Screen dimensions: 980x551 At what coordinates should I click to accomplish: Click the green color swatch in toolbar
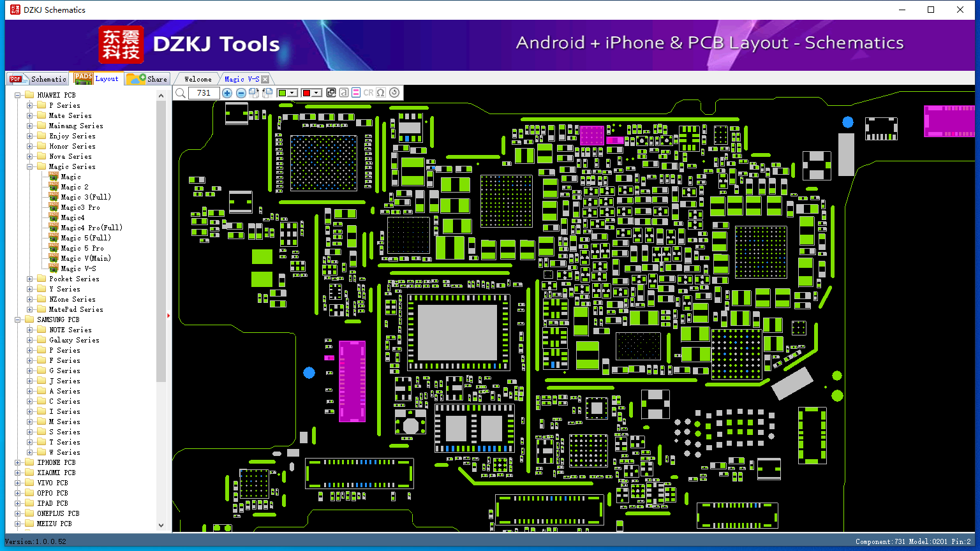pyautogui.click(x=282, y=93)
